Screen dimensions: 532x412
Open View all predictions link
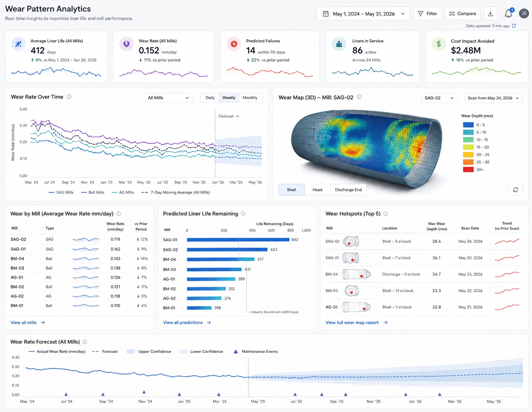tap(183, 323)
